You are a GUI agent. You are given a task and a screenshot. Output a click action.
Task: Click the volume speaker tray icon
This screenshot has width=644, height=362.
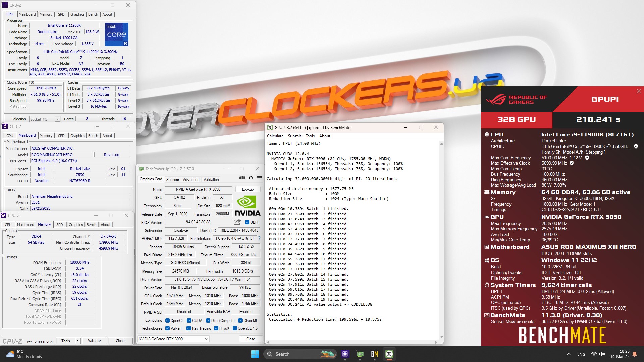602,354
